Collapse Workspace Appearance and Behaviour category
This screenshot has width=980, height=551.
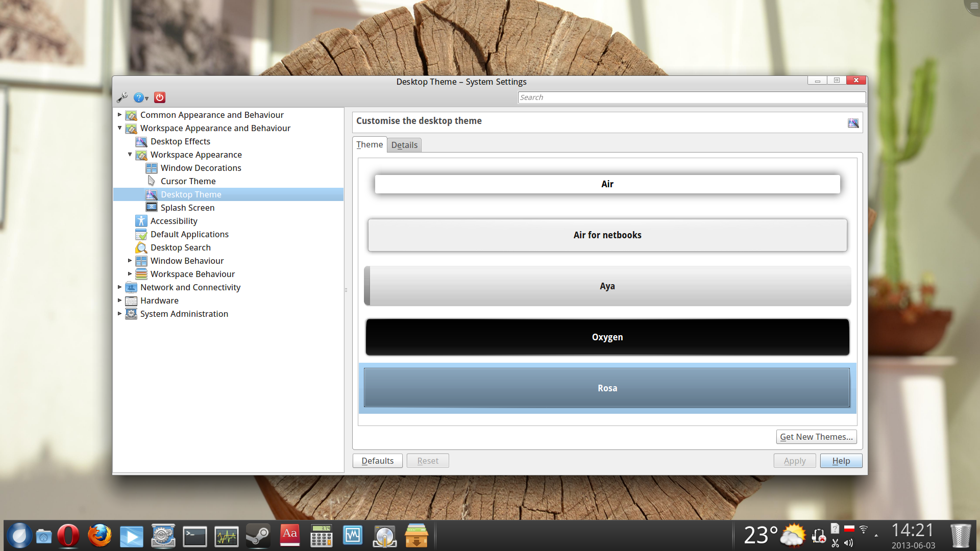(x=120, y=128)
